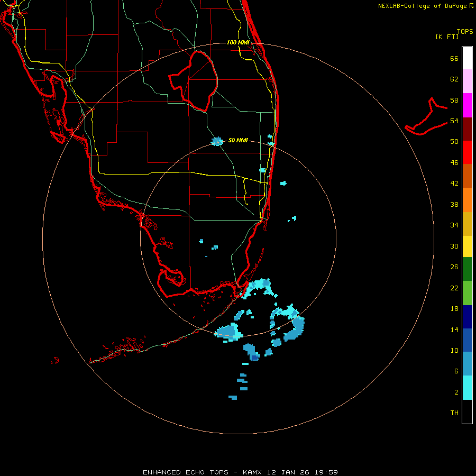Click the gold swatch between 34 and 38

pos(467,224)
